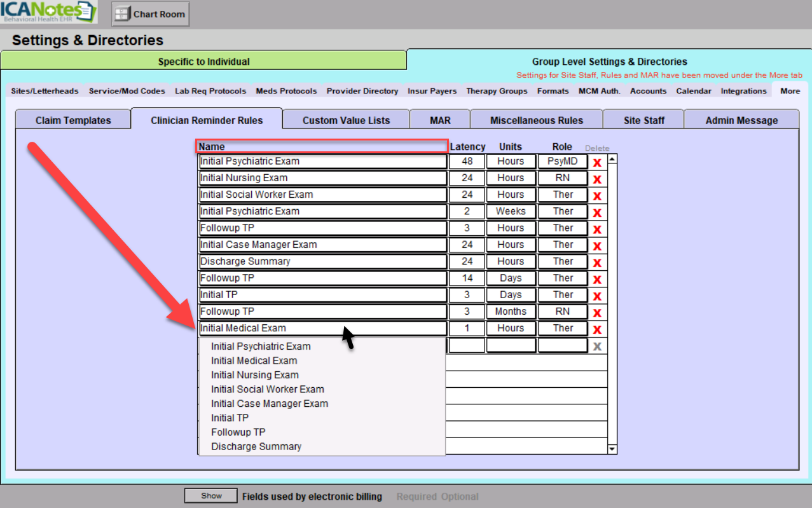Delete the Initial Case Manager Exam rule
This screenshot has height=508, width=812.
point(597,246)
